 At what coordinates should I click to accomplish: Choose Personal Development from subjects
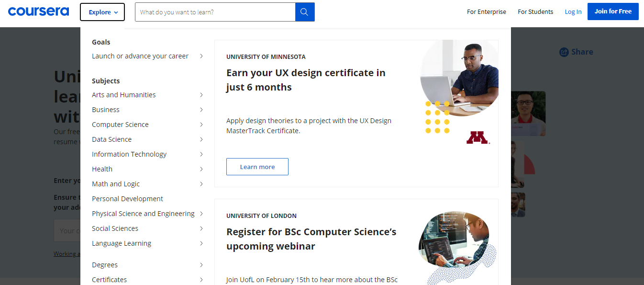127,199
